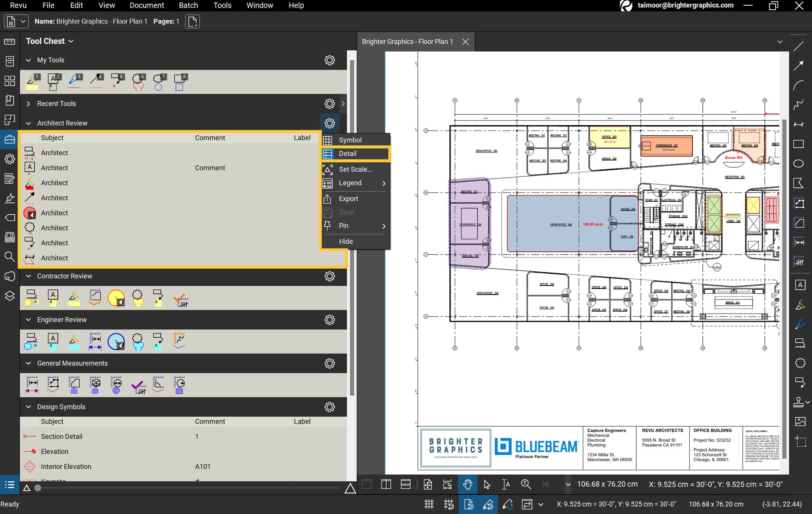Collapse the Design Symbols section
The height and width of the screenshot is (514, 812).
pos(28,407)
